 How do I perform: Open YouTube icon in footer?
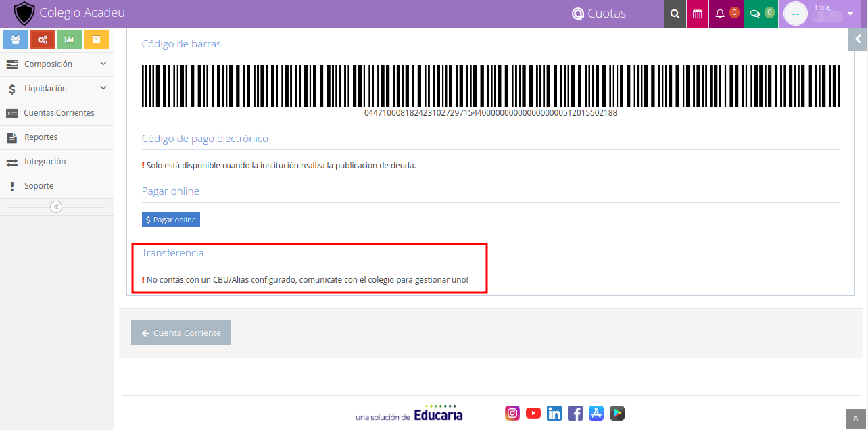(x=533, y=413)
